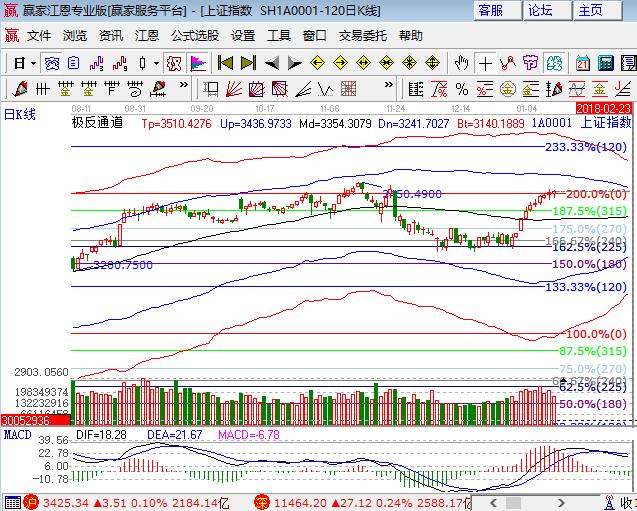Open the 江恩 menu
Viewport: 637px width, 511px height.
pos(147,35)
